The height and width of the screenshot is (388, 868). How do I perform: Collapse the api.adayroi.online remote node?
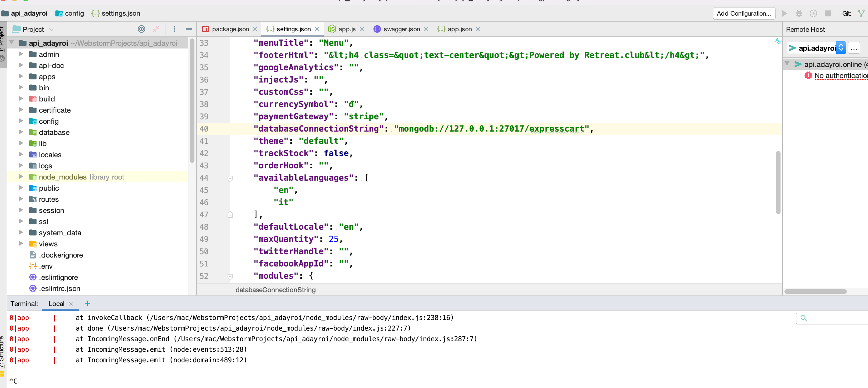point(787,64)
